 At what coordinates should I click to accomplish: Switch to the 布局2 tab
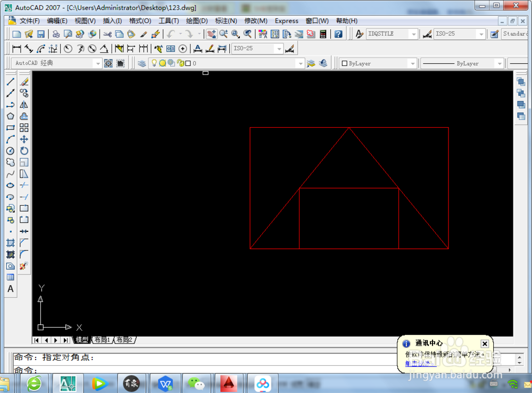coord(124,340)
